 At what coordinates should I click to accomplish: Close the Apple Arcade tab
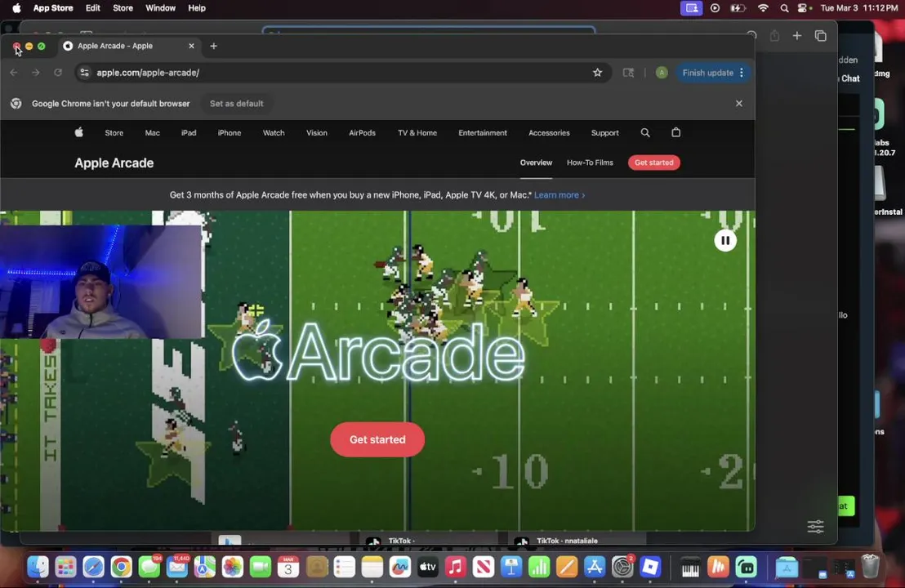click(x=192, y=46)
